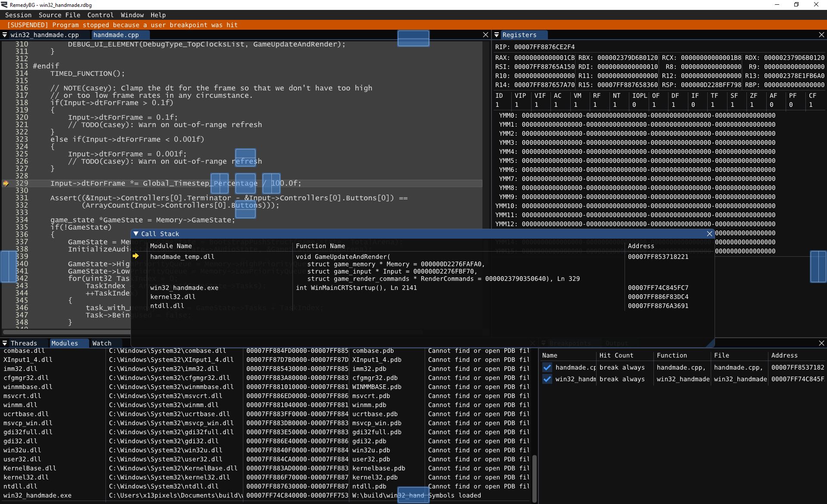Disable the handmade.cpp breakpoint checkbox
Viewport: 827px width, 504px height.
547,367
